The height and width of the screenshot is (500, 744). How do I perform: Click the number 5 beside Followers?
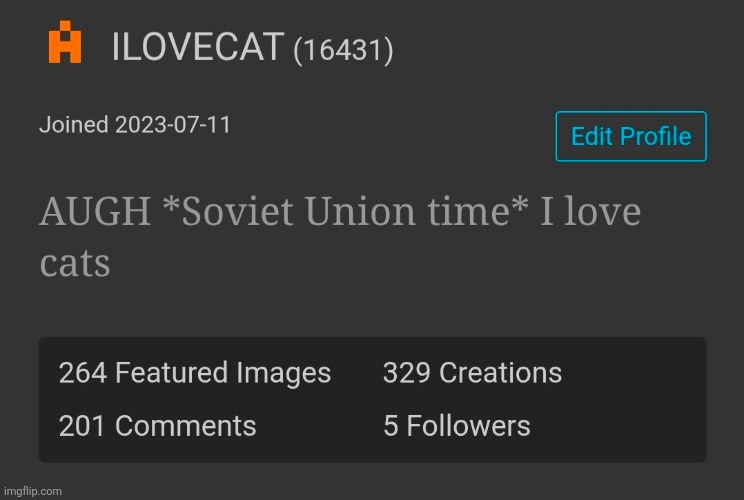click(x=391, y=426)
